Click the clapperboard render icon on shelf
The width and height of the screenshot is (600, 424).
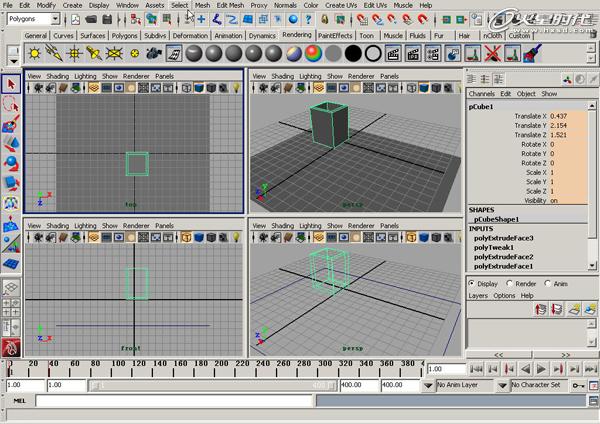tap(174, 53)
